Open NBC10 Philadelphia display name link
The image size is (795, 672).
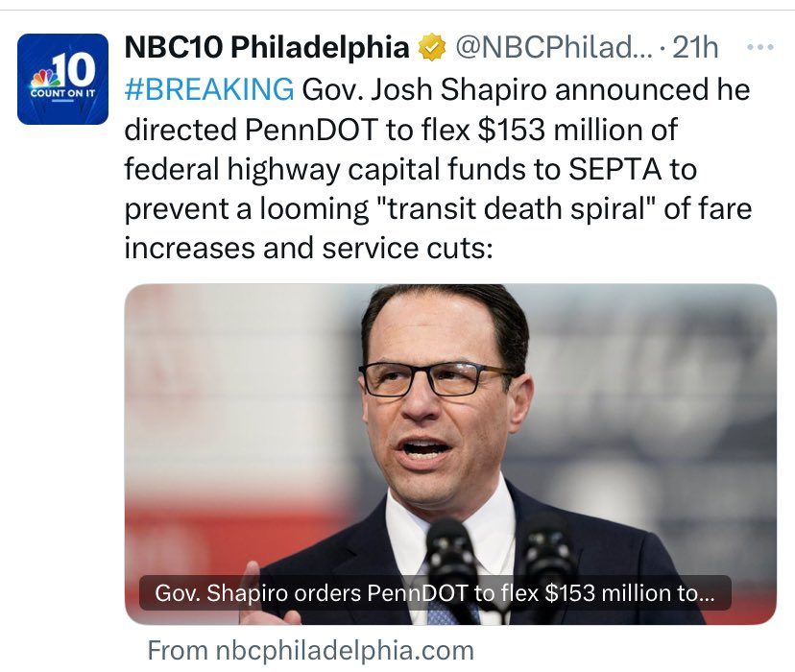tap(268, 46)
